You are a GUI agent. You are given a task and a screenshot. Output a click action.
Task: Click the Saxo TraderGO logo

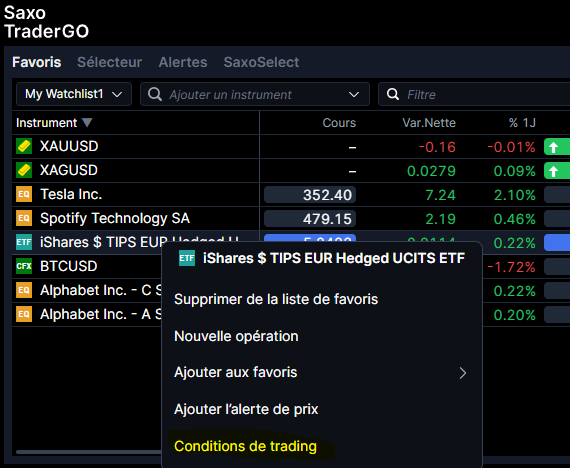point(46,22)
